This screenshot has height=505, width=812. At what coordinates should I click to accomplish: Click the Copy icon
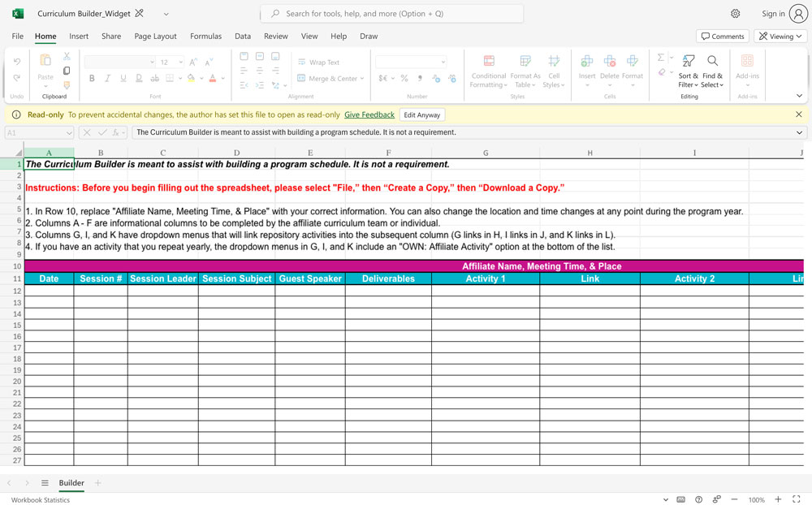tap(67, 71)
